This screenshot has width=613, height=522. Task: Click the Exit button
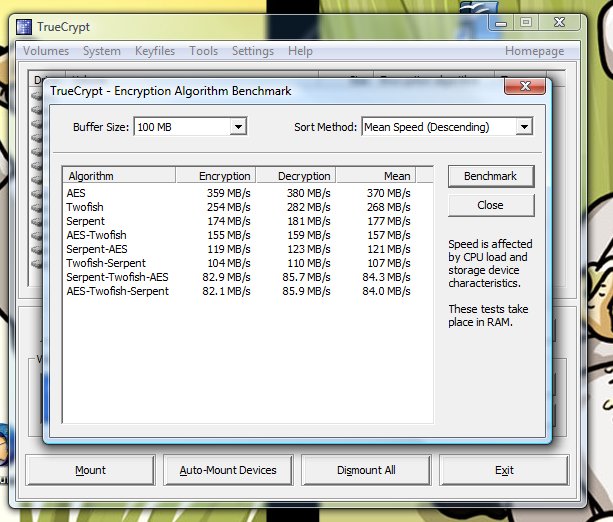pyautogui.click(x=504, y=470)
